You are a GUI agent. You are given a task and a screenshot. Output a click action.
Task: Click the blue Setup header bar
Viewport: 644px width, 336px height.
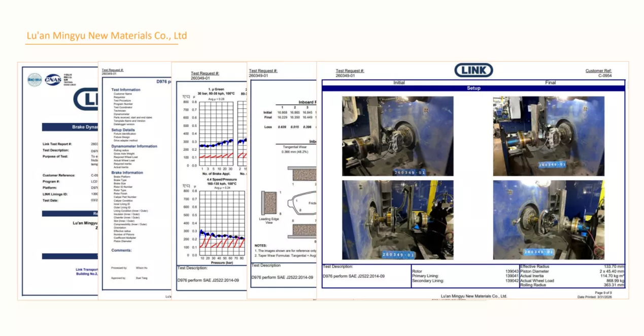[473, 88]
